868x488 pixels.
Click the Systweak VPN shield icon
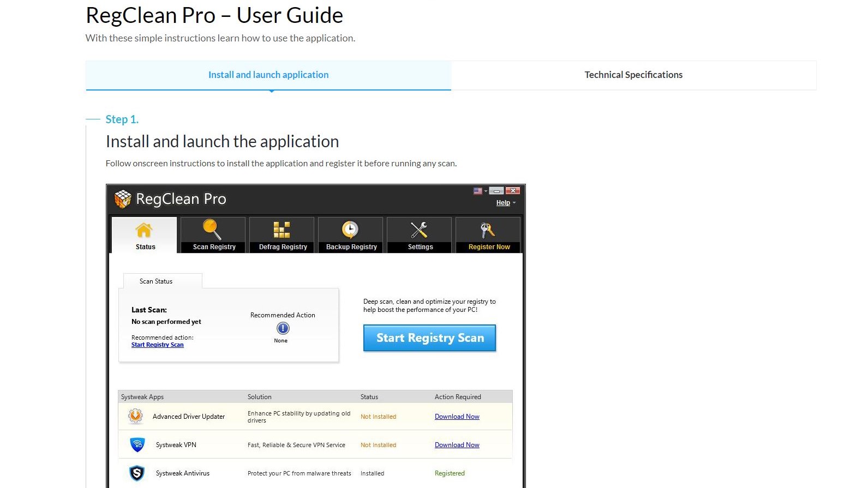click(x=137, y=444)
